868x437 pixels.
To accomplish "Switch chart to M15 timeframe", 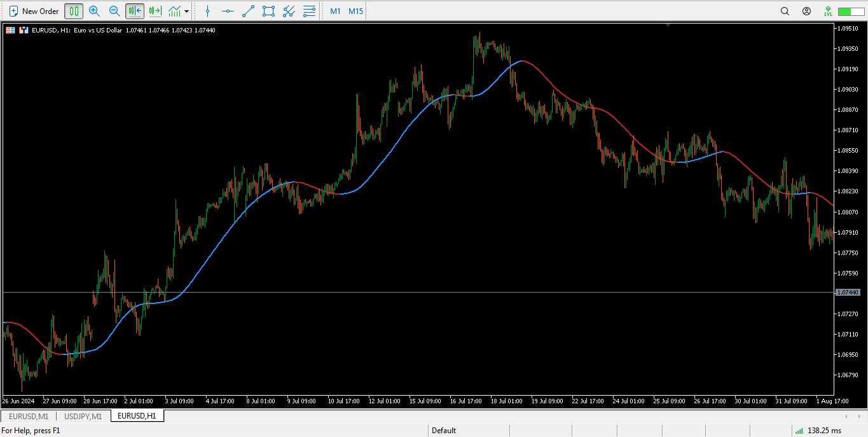I will pyautogui.click(x=355, y=11).
